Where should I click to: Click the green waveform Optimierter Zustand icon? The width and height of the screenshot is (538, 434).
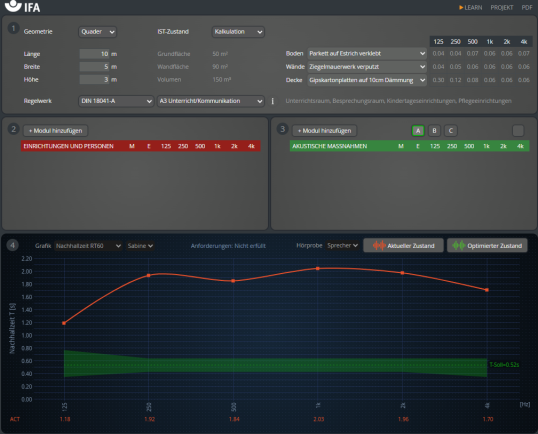coord(459,246)
